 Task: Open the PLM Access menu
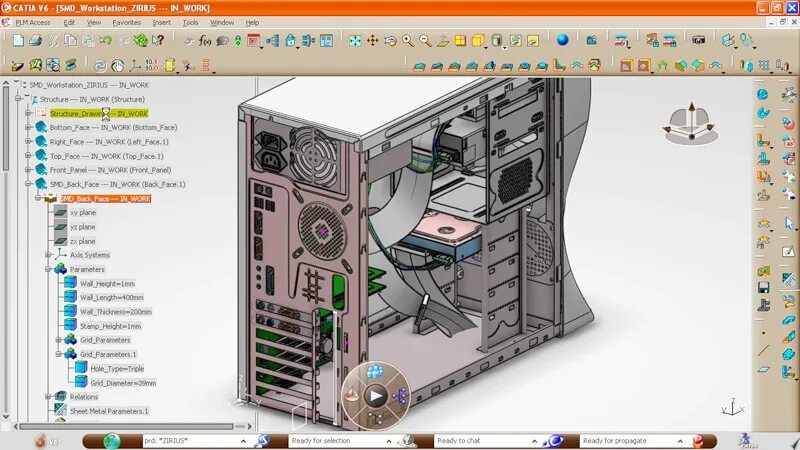click(x=33, y=22)
